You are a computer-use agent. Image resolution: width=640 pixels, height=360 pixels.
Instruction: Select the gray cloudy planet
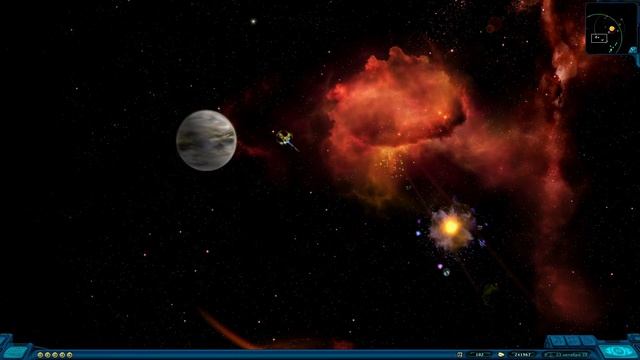[207, 140]
